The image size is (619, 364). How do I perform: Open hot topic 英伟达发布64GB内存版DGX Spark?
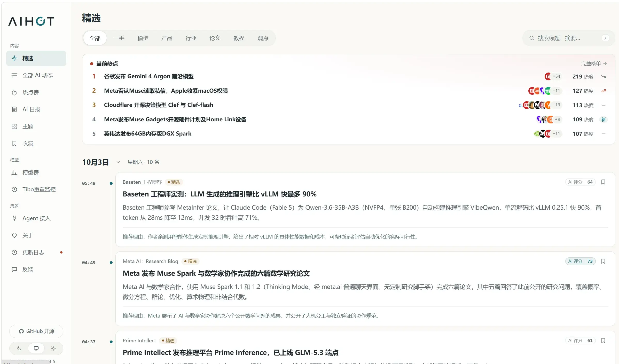point(148,134)
